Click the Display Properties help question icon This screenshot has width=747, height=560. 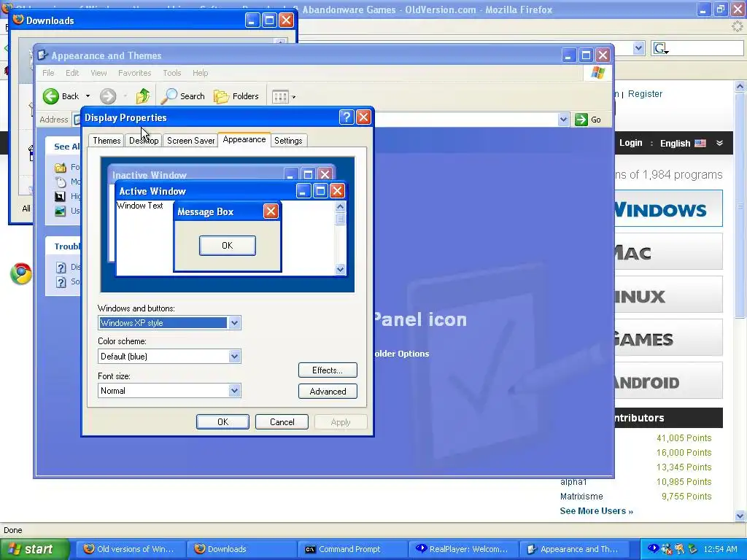click(x=347, y=117)
